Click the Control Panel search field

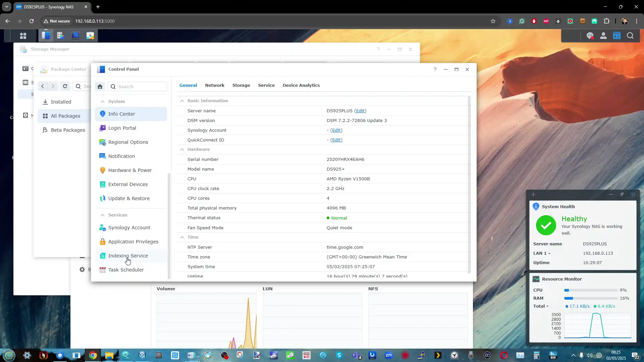pyautogui.click(x=137, y=86)
